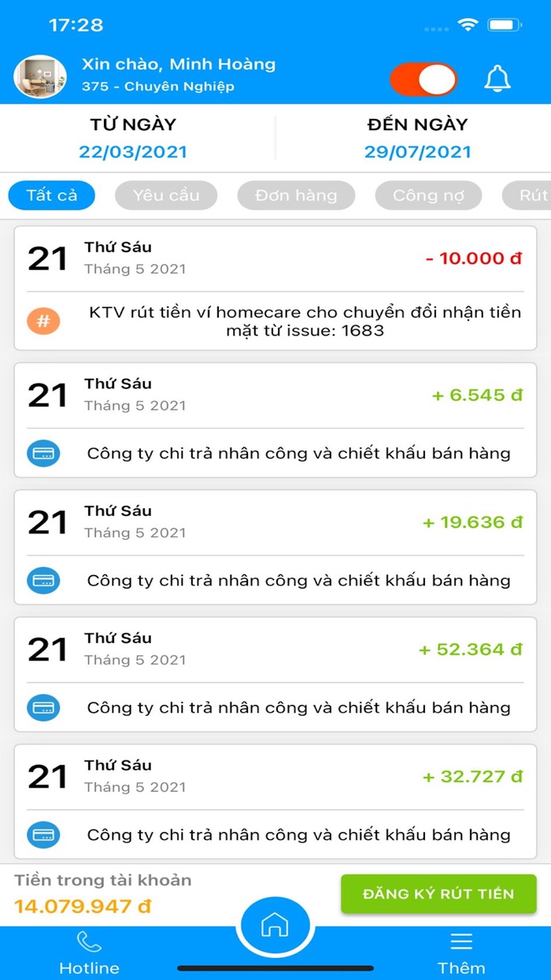
Task: Tap the card icon on +19.636 đ entry
Action: [43, 581]
